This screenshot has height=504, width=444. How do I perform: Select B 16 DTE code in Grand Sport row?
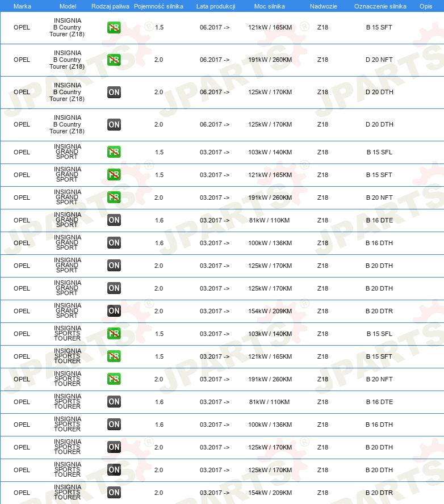[x=379, y=220]
